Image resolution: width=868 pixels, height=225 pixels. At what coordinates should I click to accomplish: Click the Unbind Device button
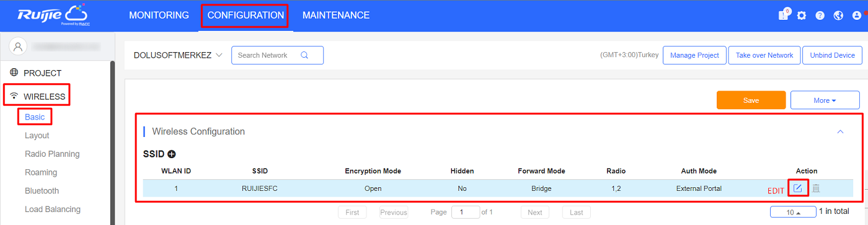coord(833,55)
